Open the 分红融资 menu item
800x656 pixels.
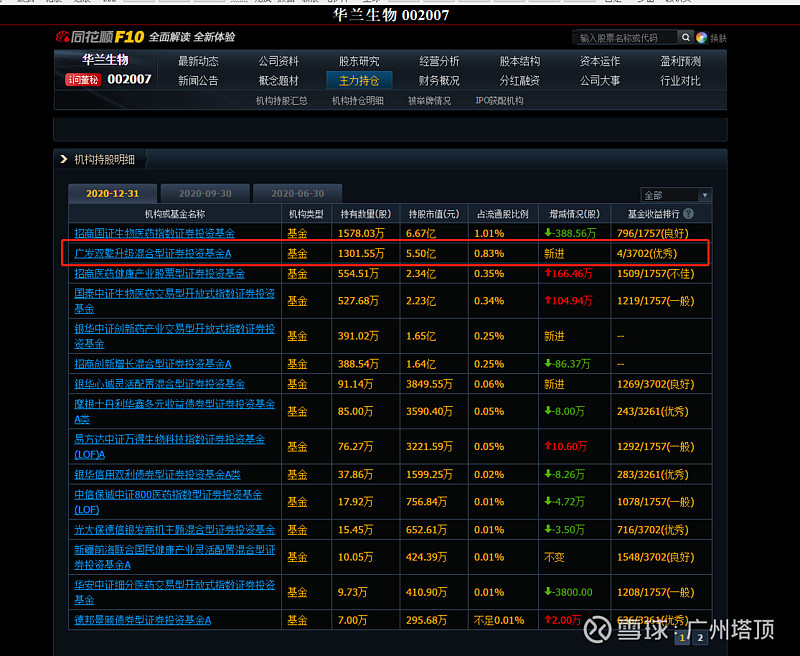point(519,81)
